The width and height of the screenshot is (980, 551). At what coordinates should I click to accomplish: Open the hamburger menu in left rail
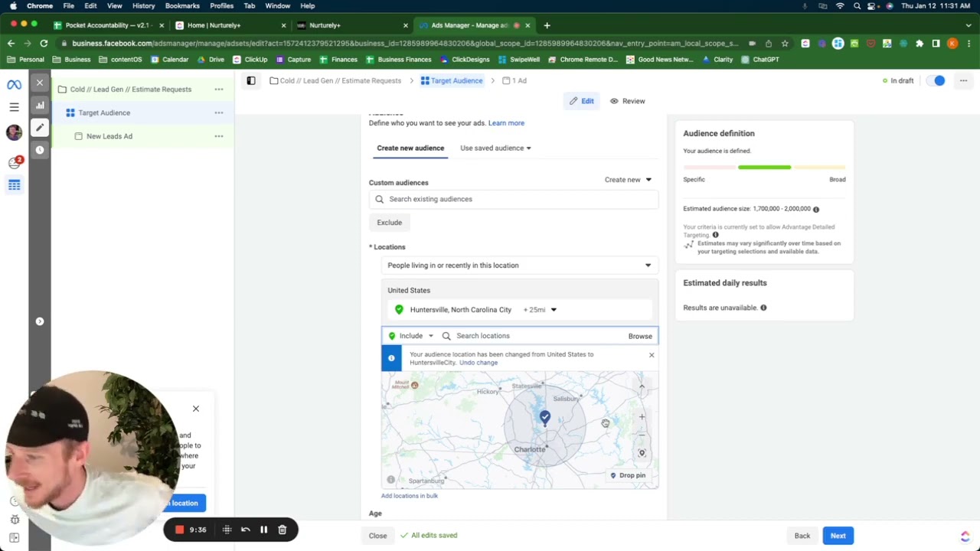[14, 107]
